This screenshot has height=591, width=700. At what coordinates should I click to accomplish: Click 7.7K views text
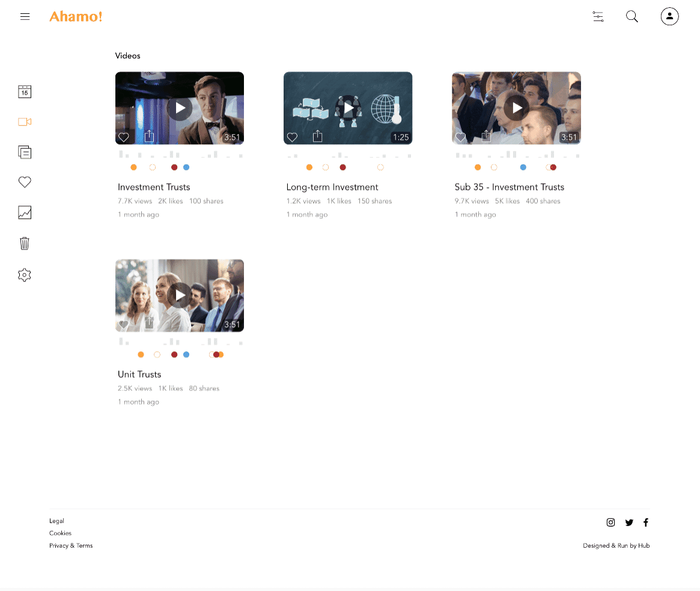(135, 201)
